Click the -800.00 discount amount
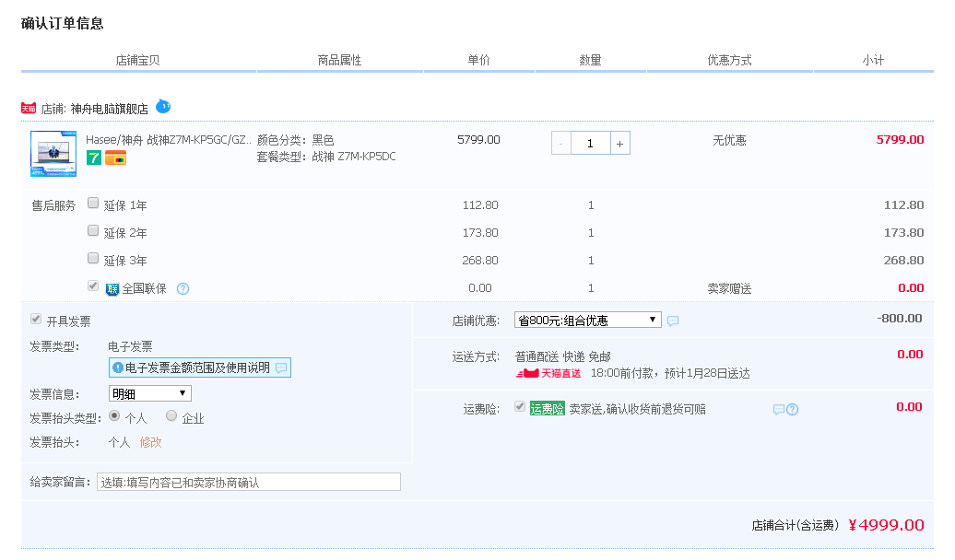This screenshot has height=560, width=955. pyautogui.click(x=900, y=319)
